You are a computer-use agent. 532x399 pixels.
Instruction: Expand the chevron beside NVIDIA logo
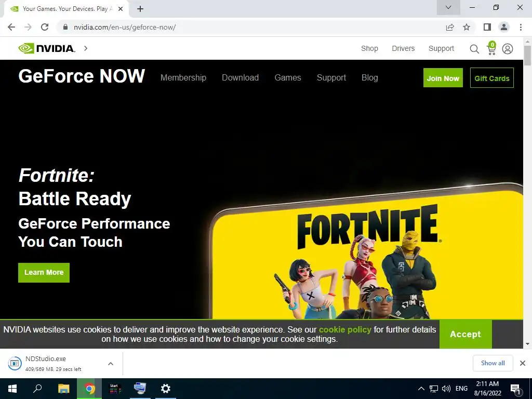coord(86,48)
